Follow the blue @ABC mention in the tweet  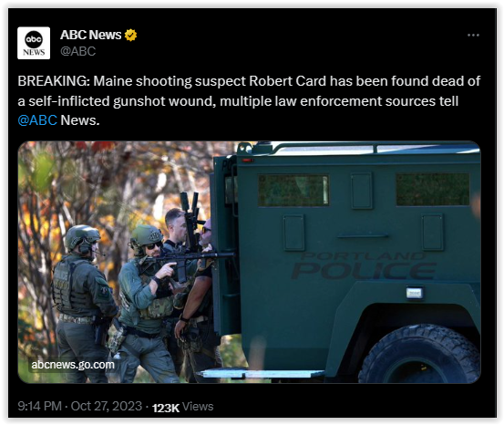pyautogui.click(x=37, y=120)
